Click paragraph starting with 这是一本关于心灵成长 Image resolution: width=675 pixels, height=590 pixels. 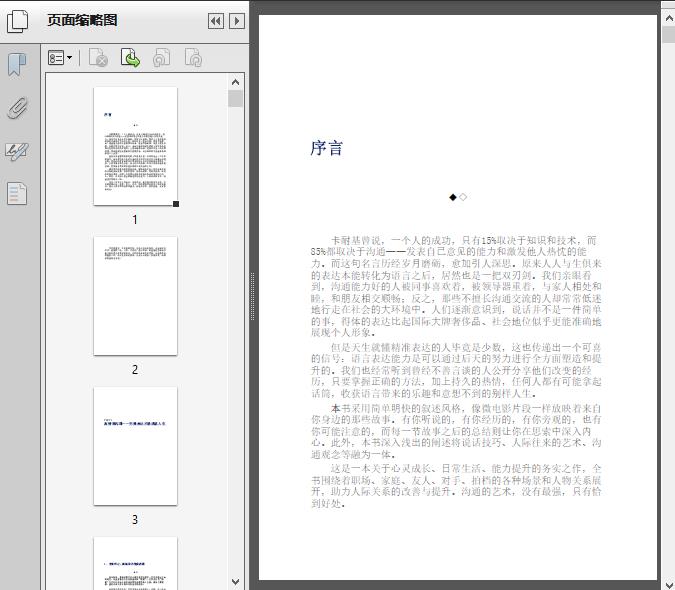(x=456, y=485)
